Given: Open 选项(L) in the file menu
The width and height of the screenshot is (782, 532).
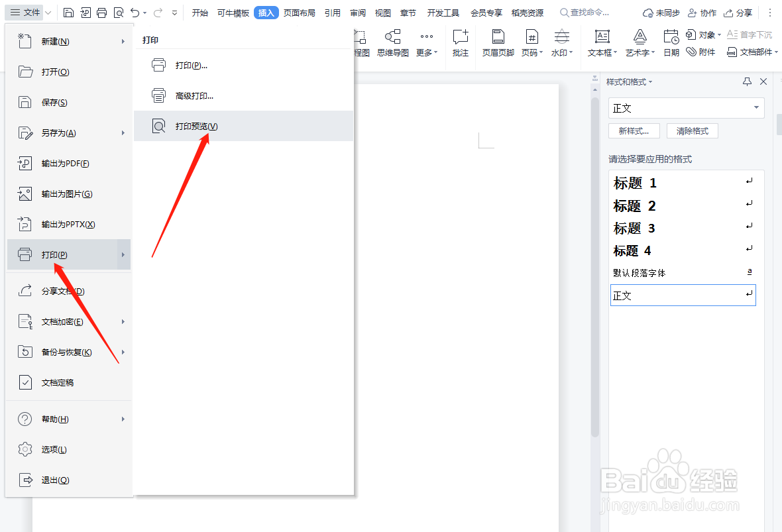Looking at the screenshot, I should 69,449.
